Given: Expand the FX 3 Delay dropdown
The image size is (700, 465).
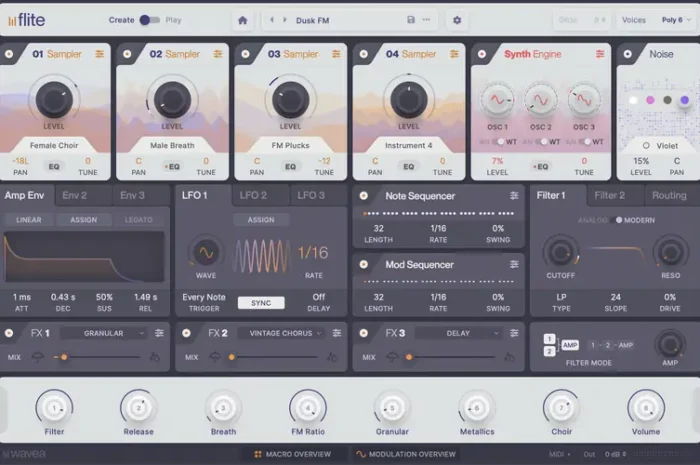Looking at the screenshot, I should (460, 333).
